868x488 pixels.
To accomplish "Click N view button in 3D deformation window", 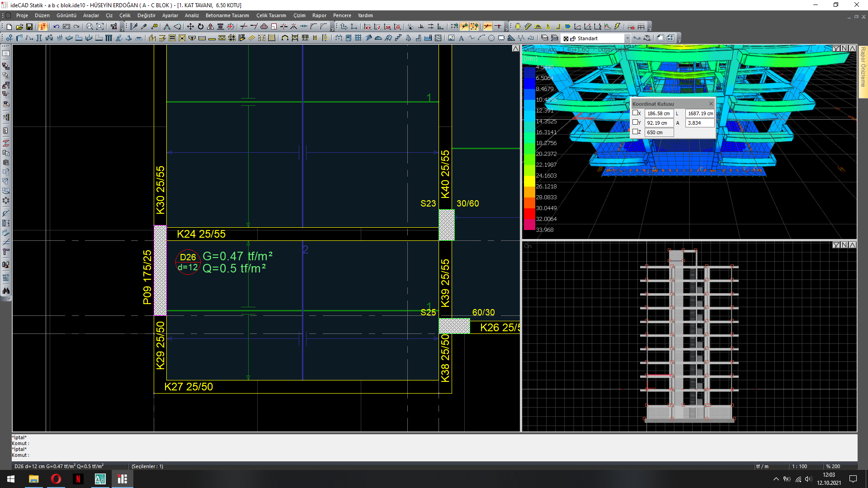I will [844, 48].
